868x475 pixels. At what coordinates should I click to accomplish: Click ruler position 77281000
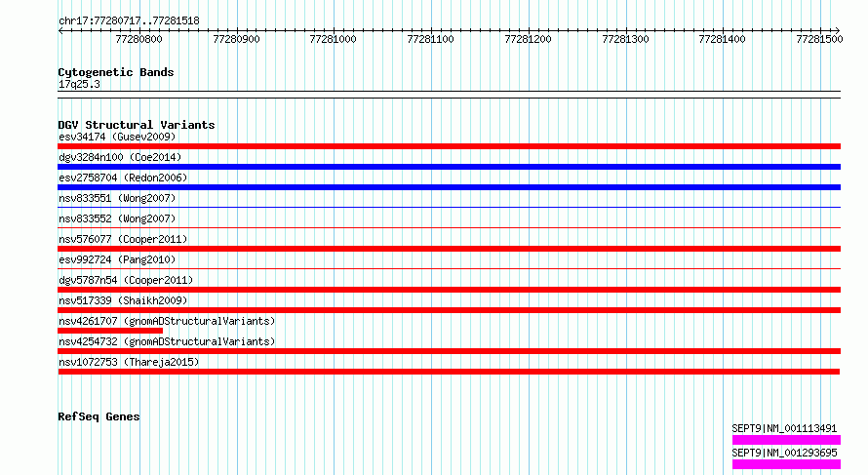click(334, 39)
